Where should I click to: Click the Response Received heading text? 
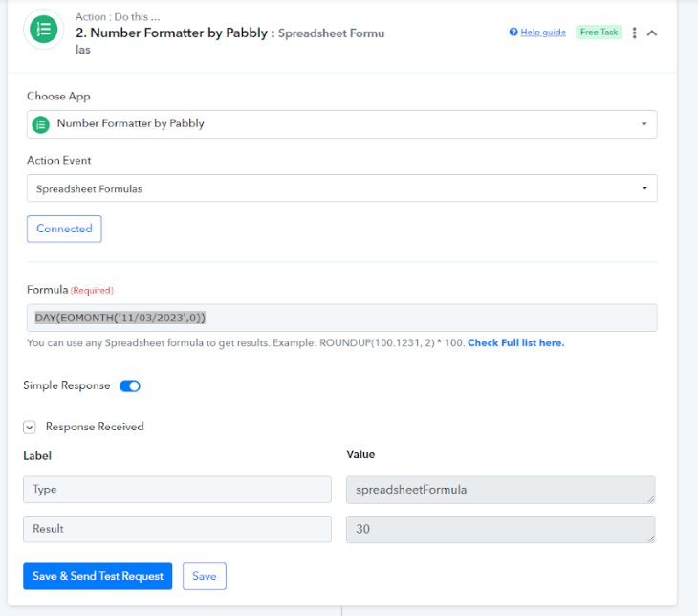click(95, 427)
